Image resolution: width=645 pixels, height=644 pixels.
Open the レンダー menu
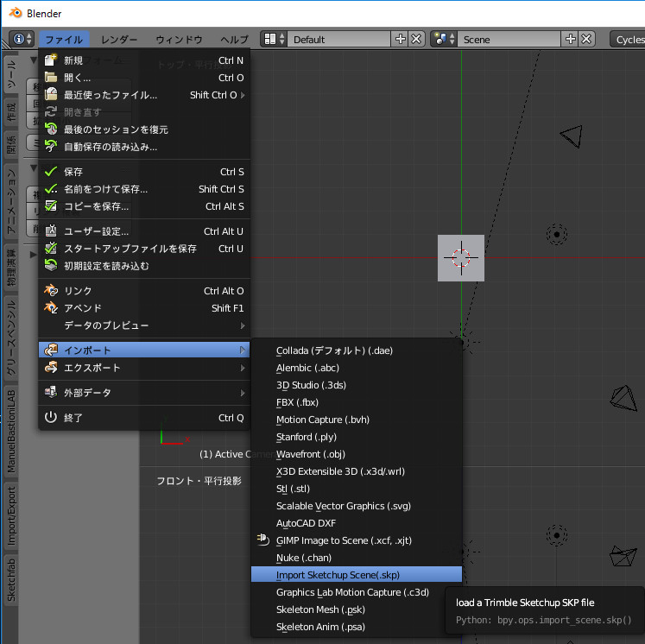click(x=119, y=40)
